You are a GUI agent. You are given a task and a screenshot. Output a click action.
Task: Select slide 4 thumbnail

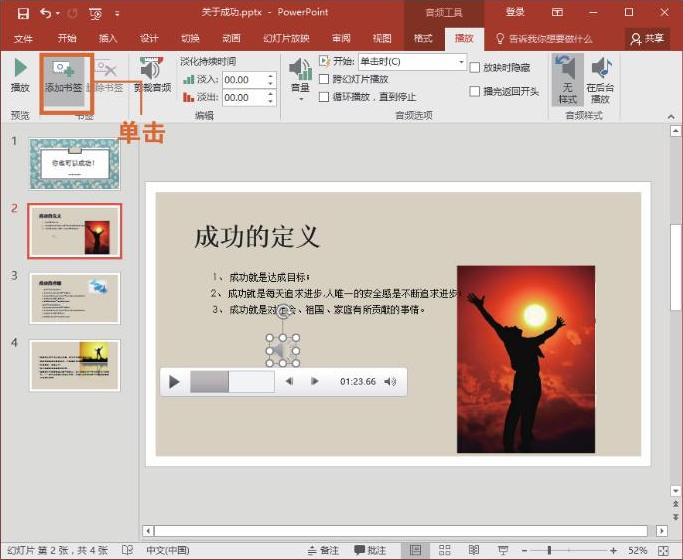point(74,365)
